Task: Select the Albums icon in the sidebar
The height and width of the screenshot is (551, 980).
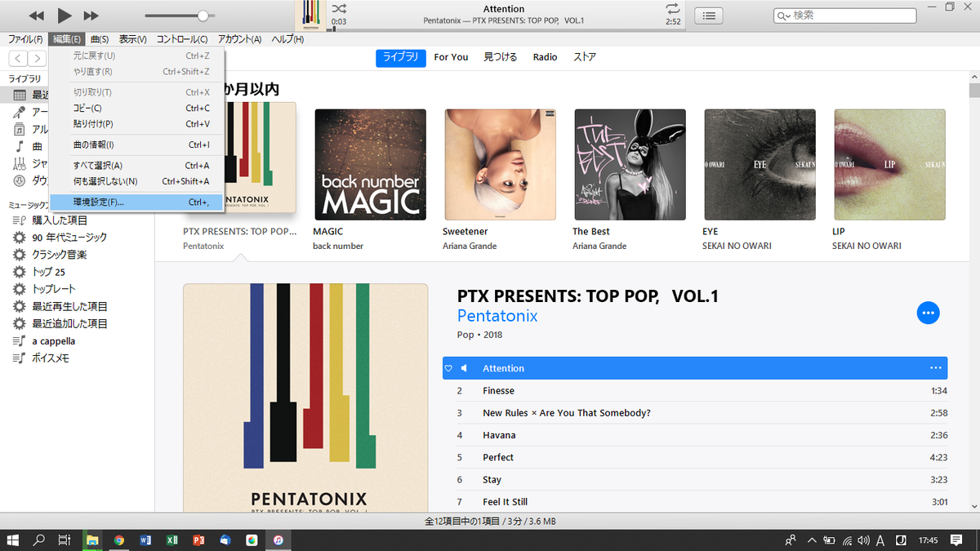Action: (20, 129)
